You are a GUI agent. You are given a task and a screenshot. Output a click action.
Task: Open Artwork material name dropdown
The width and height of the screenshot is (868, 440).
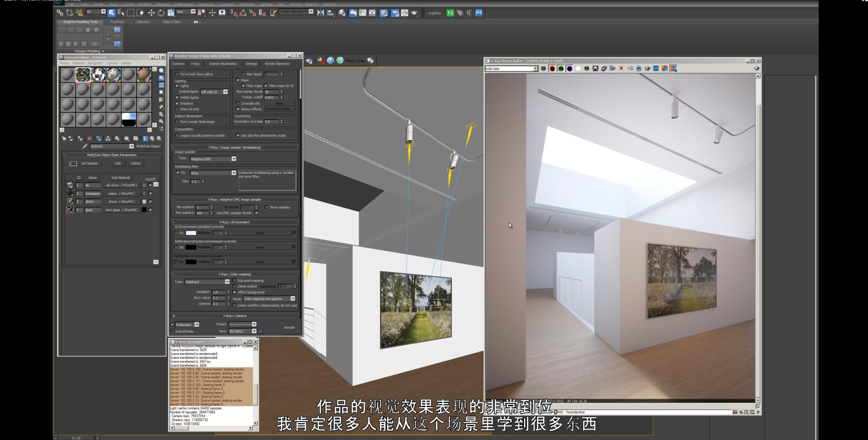coord(112,146)
